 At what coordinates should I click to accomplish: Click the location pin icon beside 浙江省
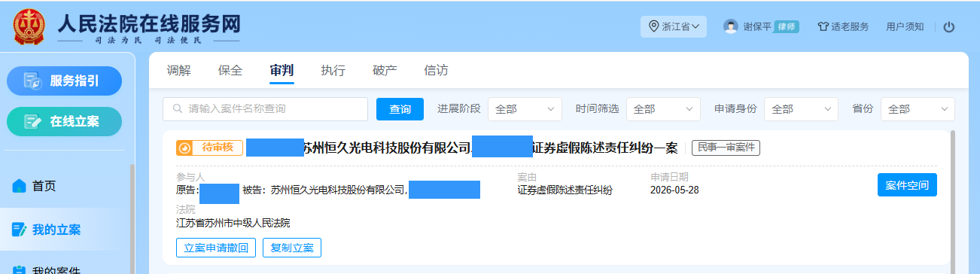click(x=654, y=26)
